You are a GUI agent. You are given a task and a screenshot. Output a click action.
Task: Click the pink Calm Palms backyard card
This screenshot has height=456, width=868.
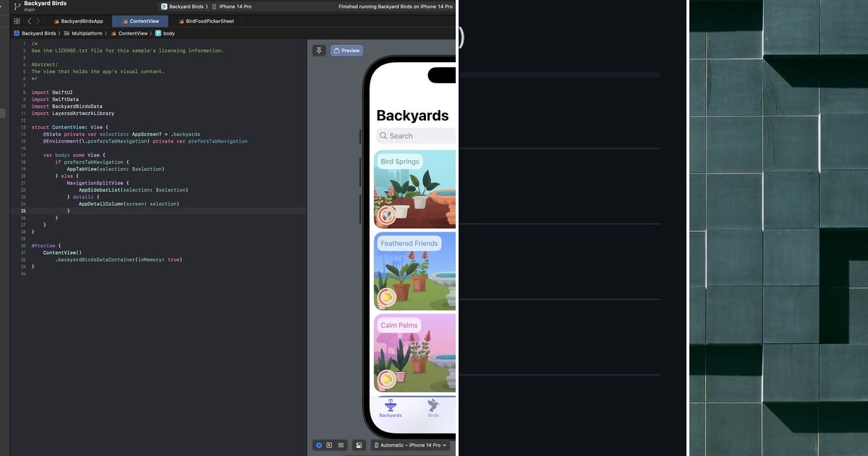click(x=414, y=352)
